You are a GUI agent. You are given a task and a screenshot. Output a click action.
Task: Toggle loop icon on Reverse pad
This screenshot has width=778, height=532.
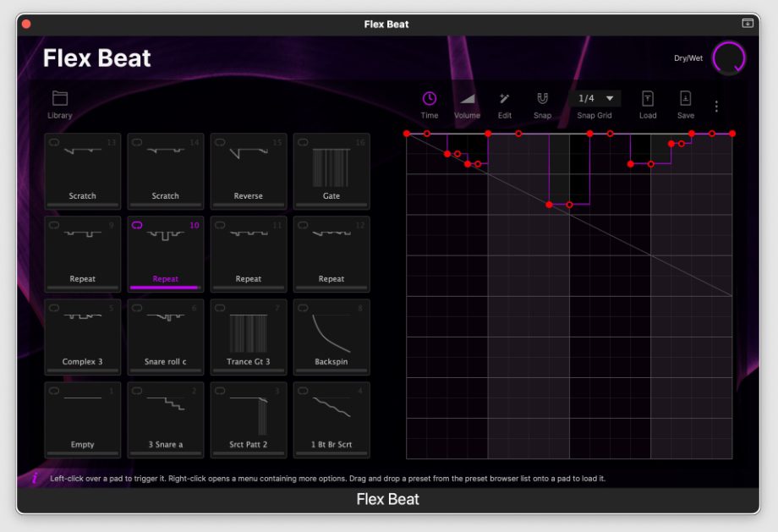click(x=220, y=142)
